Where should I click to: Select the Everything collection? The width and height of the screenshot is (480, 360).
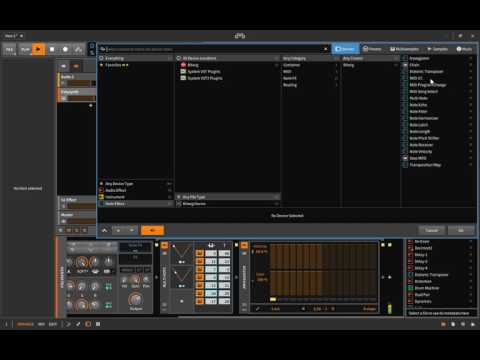pos(136,58)
